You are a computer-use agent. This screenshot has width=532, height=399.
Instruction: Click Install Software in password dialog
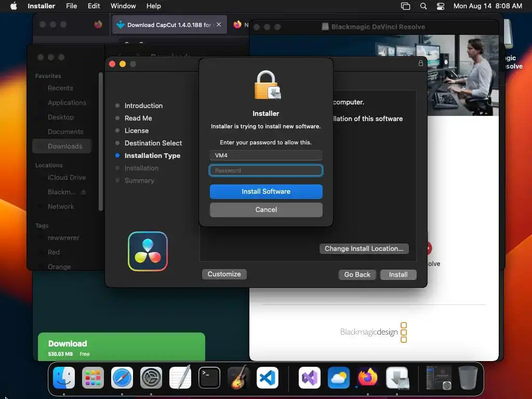[266, 191]
